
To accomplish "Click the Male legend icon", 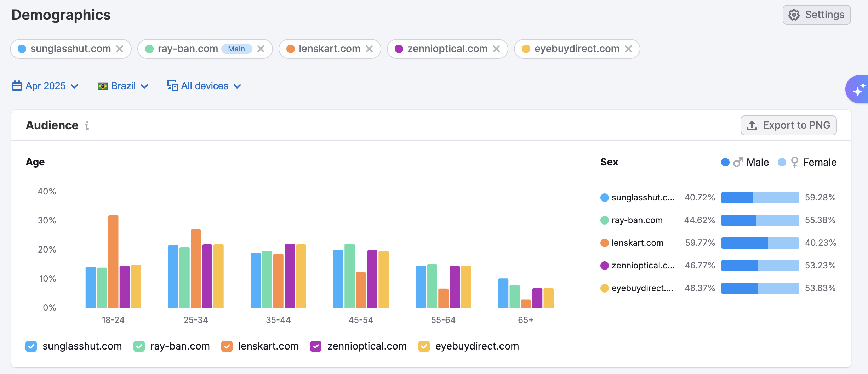I will [738, 162].
